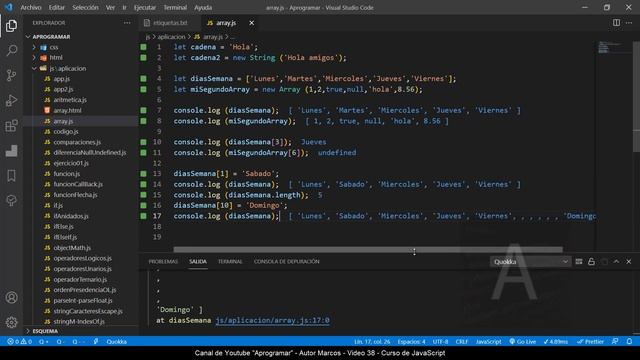The image size is (640, 360).
Task: Open the Bookmarks view in activity bar
Action: [11, 176]
